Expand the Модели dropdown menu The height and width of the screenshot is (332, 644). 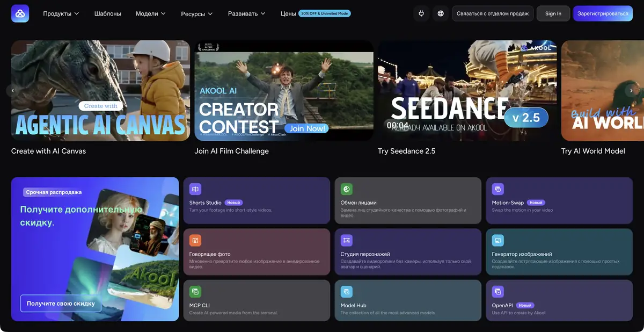pos(151,13)
